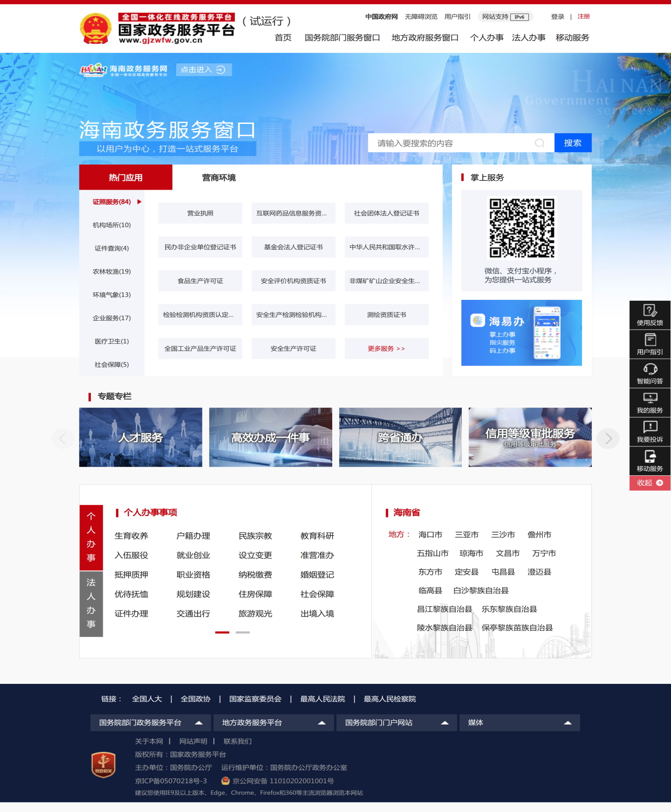
Task: Select the second gray page indicator under 个人办事事项
Action: 243,632
